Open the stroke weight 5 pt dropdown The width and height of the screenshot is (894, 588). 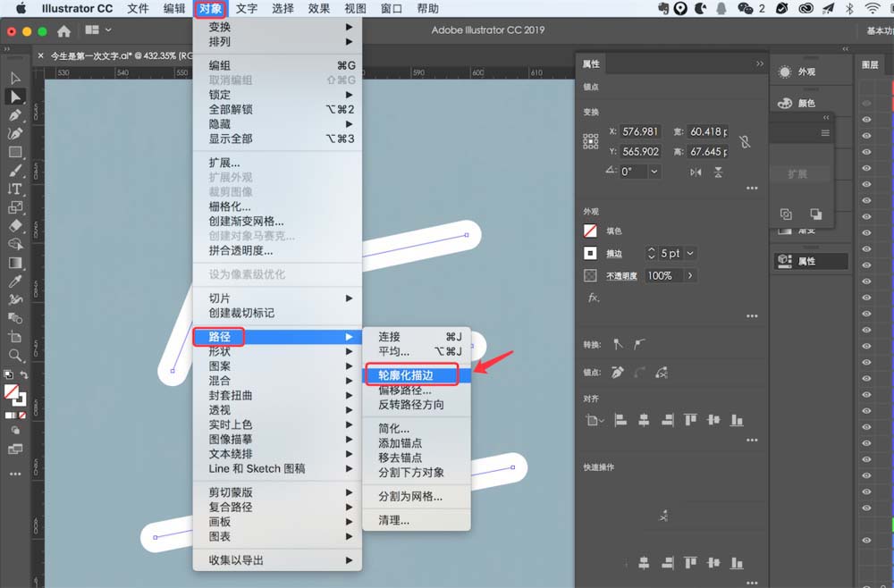tap(690, 253)
